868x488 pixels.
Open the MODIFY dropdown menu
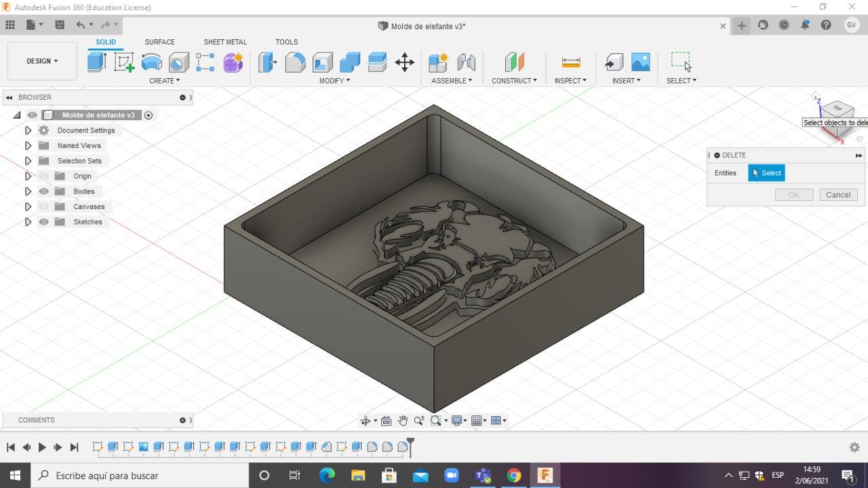coord(335,81)
